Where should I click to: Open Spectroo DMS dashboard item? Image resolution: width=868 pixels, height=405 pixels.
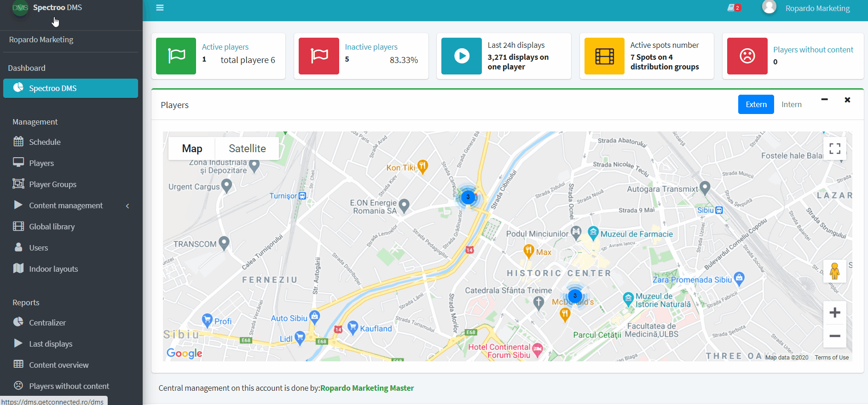(70, 88)
